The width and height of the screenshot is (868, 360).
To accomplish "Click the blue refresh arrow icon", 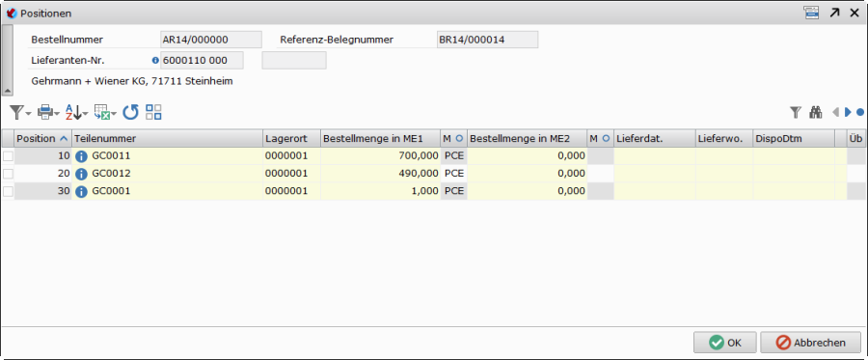I will (x=130, y=112).
